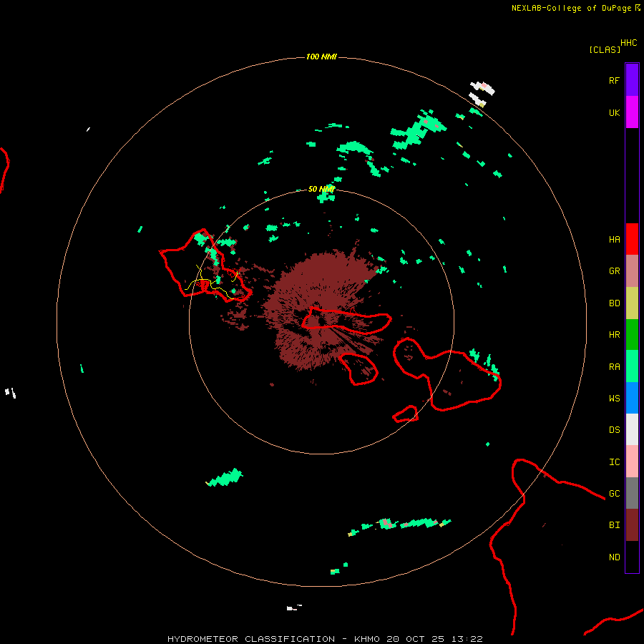This screenshot has width=644, height=644.
Task: Click the green rain patch southwest inside outer ring
Action: (225, 478)
